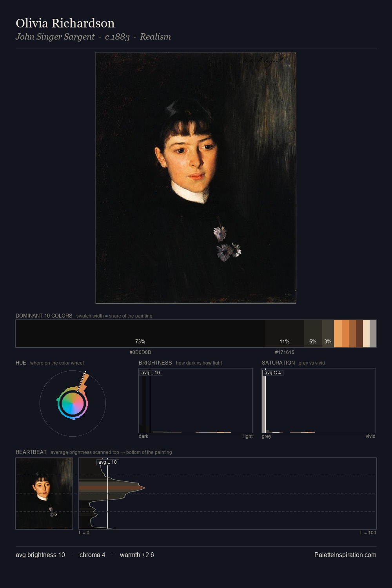This screenshot has width=392, height=588.
Task: Click 'where on the color wheel' caption
Action: 57,363
